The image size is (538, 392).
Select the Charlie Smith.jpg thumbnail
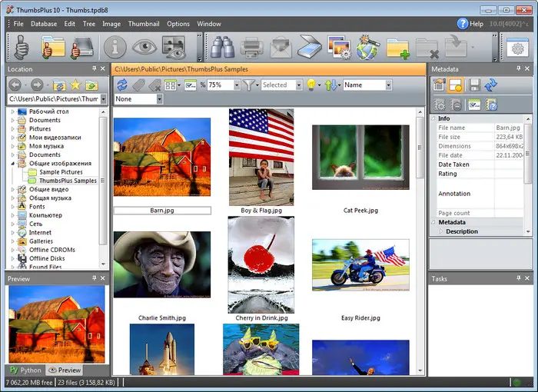tap(162, 264)
